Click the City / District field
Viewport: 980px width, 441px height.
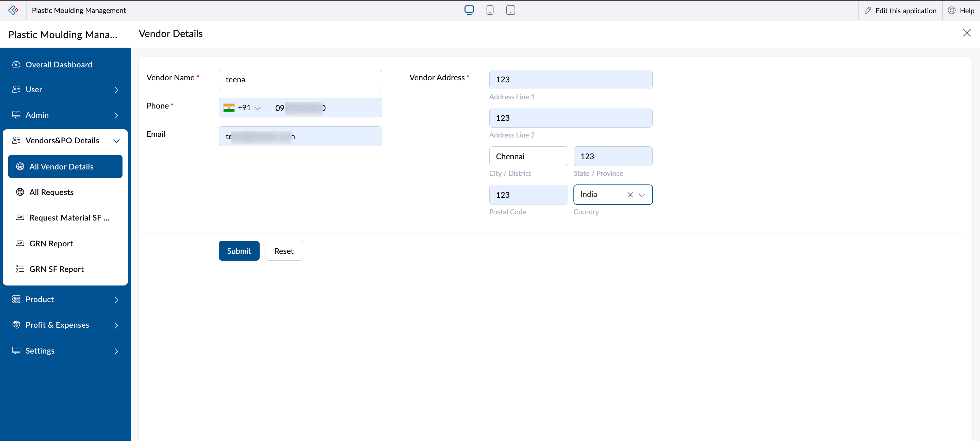[x=528, y=157]
